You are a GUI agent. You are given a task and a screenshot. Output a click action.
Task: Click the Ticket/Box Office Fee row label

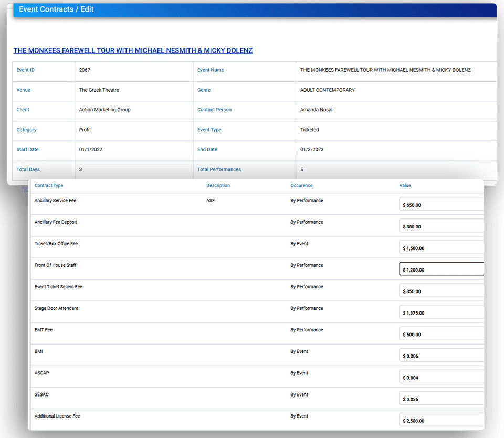(x=56, y=244)
